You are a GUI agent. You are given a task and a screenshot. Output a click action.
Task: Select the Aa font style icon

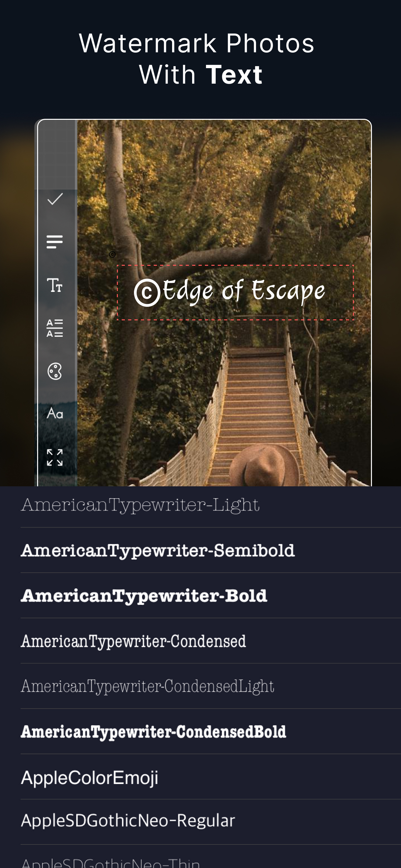tap(55, 413)
